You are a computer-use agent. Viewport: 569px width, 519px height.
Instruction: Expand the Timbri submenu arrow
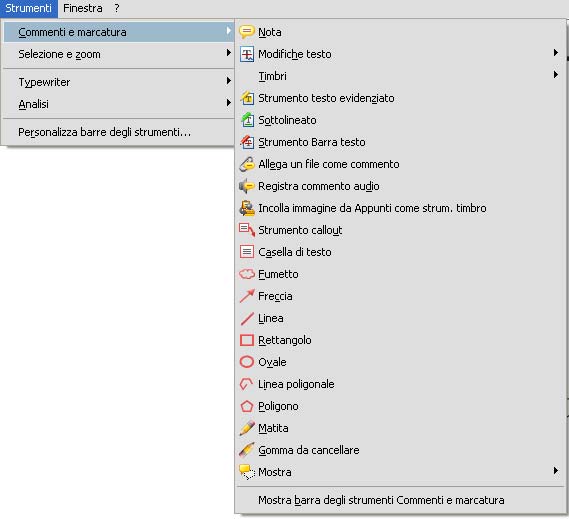pos(556,75)
